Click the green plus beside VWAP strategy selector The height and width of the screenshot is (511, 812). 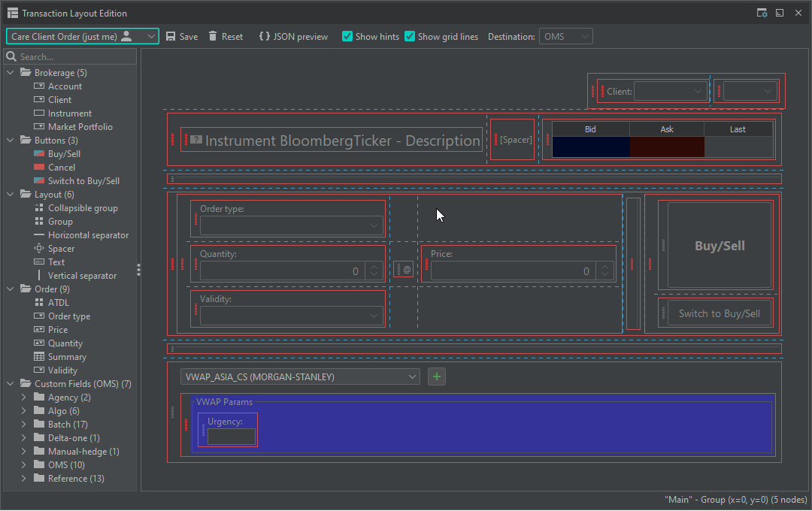coord(437,376)
